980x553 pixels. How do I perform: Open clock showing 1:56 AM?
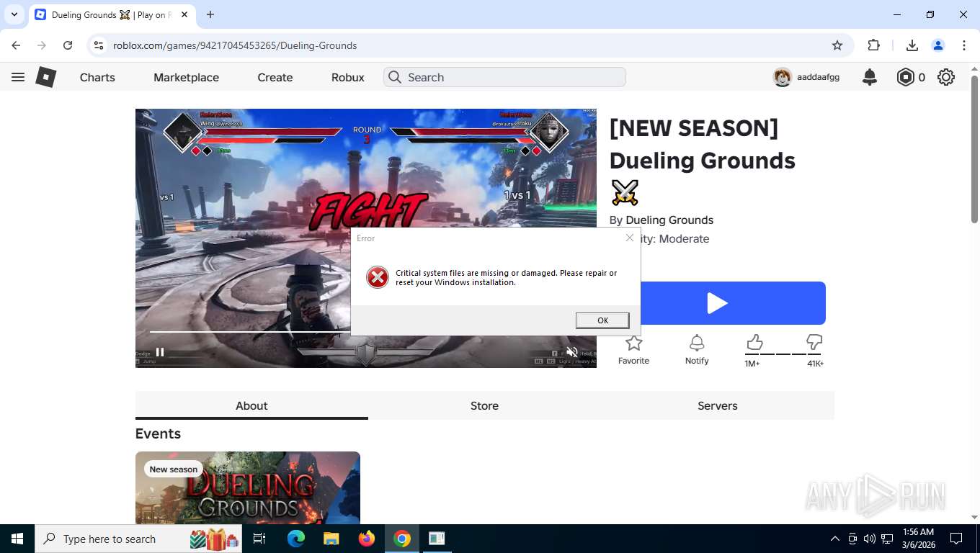[917, 539]
